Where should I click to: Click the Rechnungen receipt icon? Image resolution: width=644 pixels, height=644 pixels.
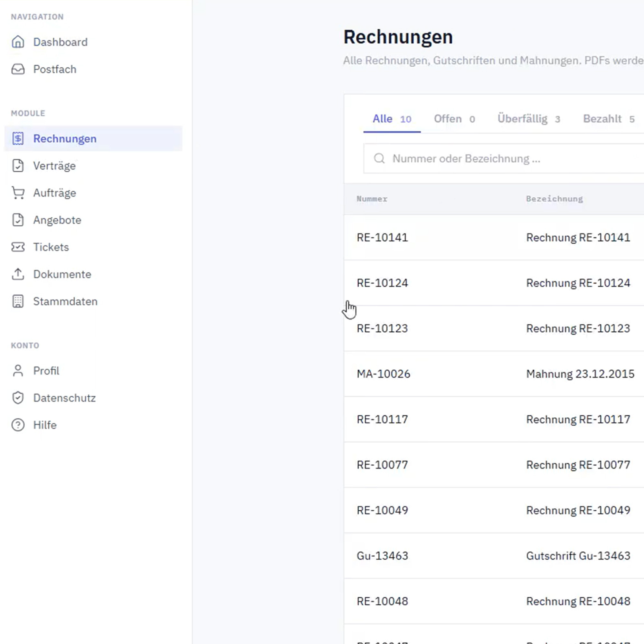pyautogui.click(x=18, y=139)
